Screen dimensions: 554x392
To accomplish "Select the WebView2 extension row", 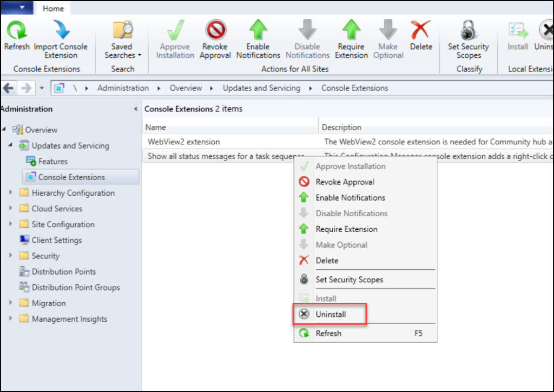I will point(348,142).
